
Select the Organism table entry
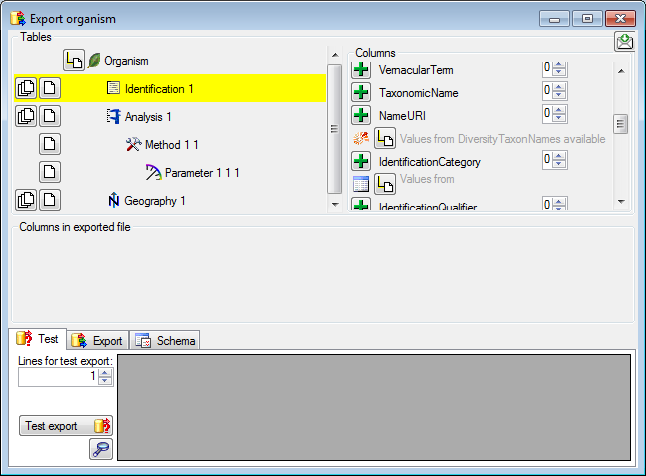(x=126, y=61)
